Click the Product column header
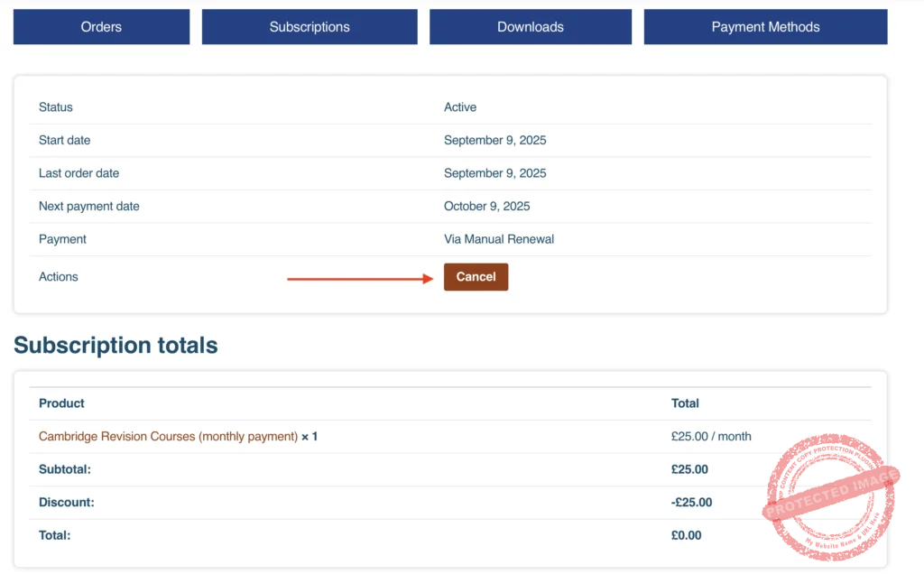Screen dimensions: 924x574 61,403
